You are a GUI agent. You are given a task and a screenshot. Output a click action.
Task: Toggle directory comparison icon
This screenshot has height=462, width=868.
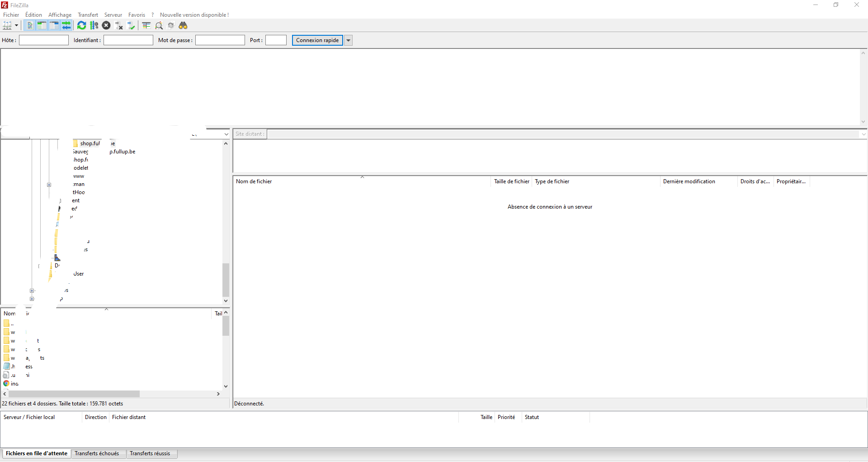159,25
